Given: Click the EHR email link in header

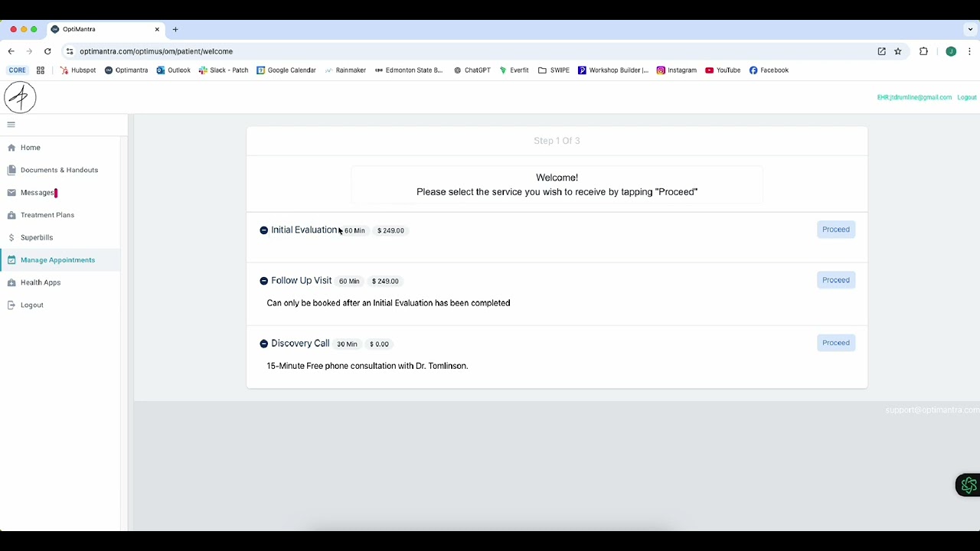Looking at the screenshot, I should (914, 97).
